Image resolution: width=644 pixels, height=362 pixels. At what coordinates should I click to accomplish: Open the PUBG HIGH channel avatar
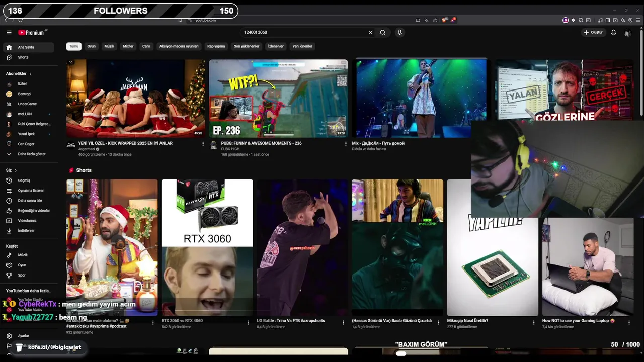click(x=213, y=145)
